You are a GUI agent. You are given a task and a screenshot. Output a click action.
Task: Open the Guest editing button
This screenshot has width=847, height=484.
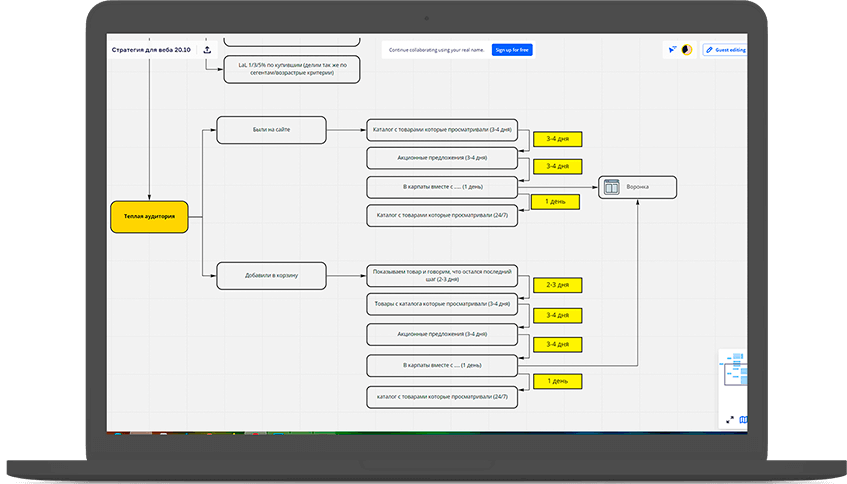[x=727, y=49]
